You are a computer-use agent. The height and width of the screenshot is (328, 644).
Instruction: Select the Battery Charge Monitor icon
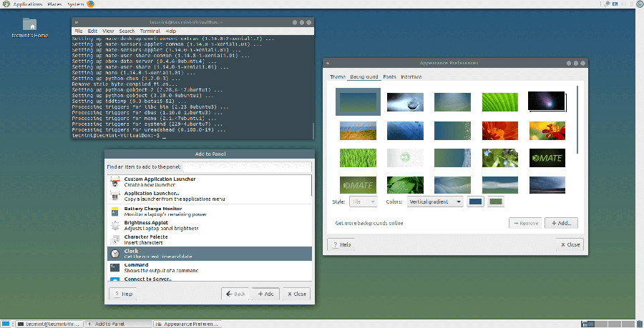coord(115,212)
